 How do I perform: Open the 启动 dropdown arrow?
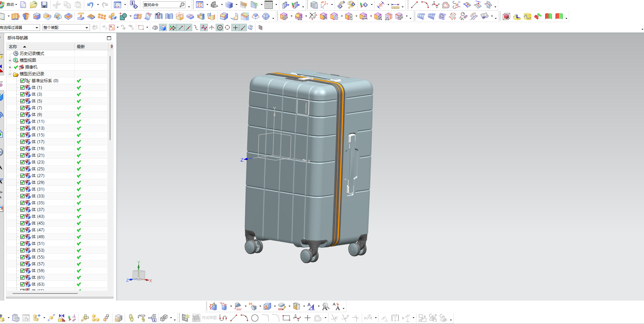tap(16, 5)
